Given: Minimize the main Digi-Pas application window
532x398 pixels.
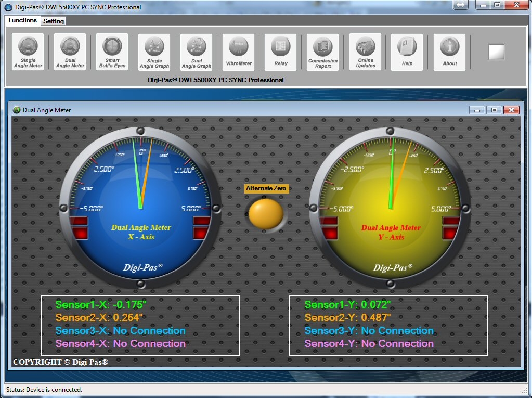Looking at the screenshot, I should coord(483,5).
